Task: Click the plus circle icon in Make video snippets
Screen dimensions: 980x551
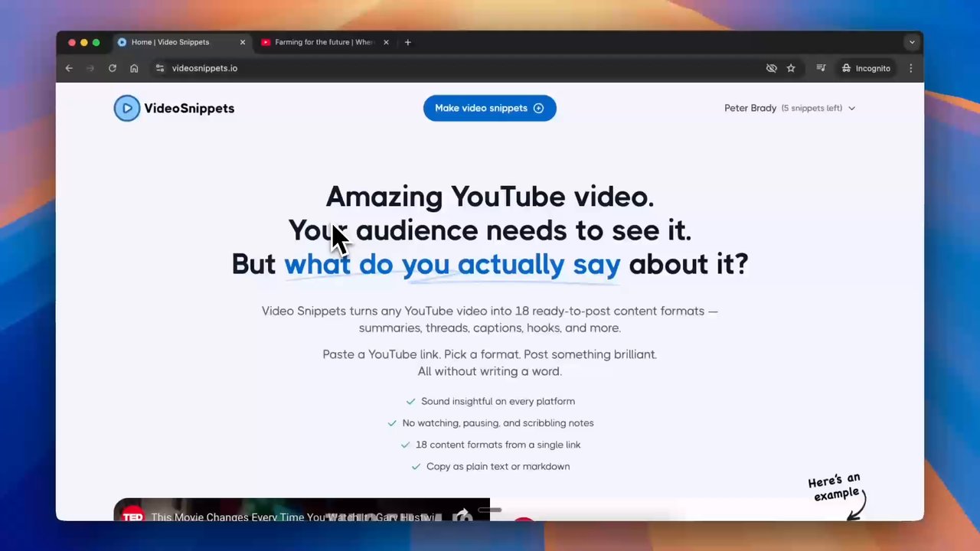Action: click(x=538, y=108)
